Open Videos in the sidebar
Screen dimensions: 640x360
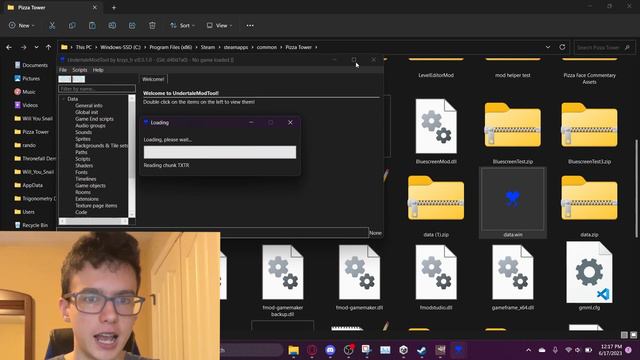(26, 105)
